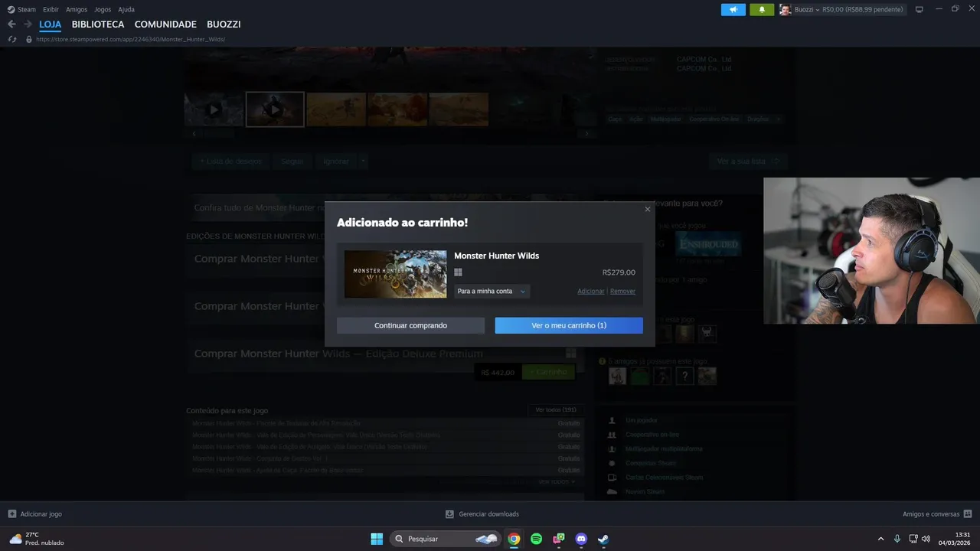The image size is (980, 551).
Task: Click the Pesquisar taskbar search box
Action: [446, 539]
